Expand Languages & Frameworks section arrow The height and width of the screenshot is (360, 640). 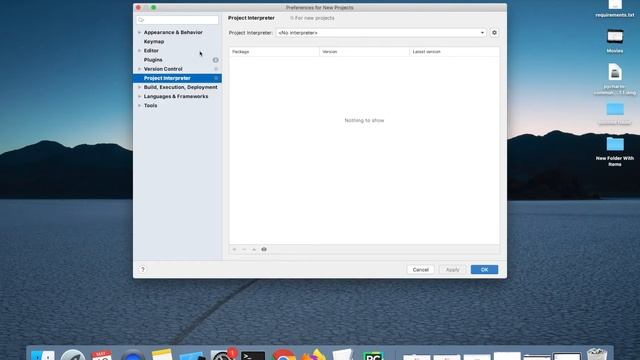[x=139, y=96]
